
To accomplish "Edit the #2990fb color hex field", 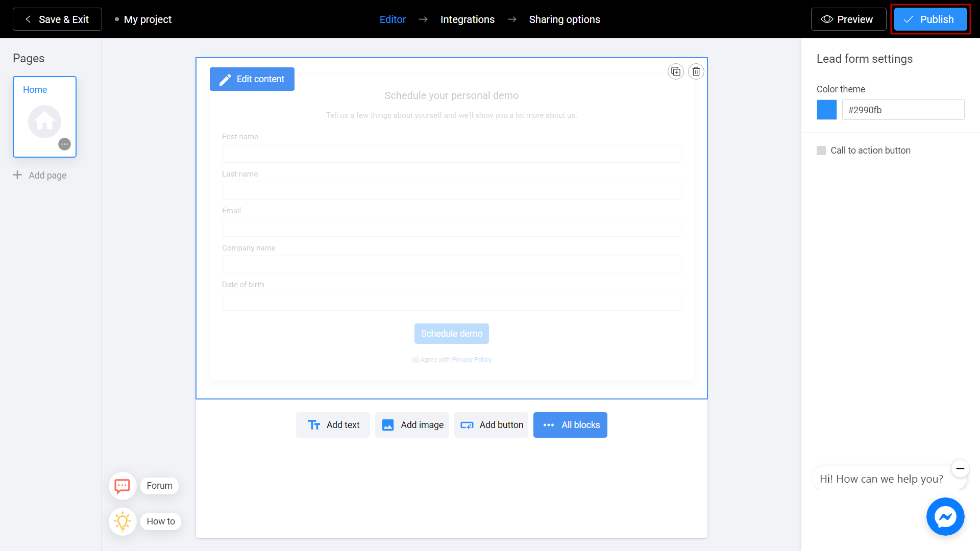I will click(903, 110).
